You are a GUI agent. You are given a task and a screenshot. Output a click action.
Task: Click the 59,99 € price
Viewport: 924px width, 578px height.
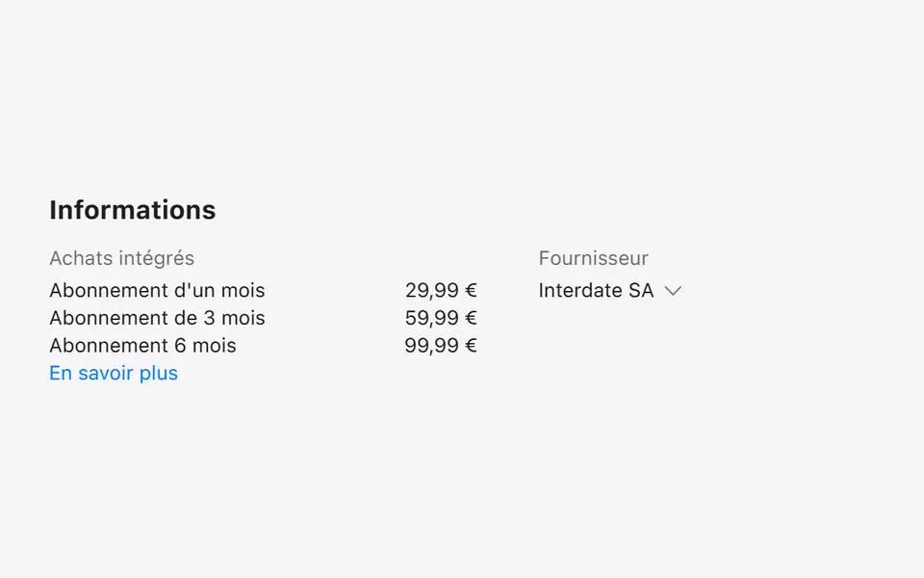[x=441, y=318]
